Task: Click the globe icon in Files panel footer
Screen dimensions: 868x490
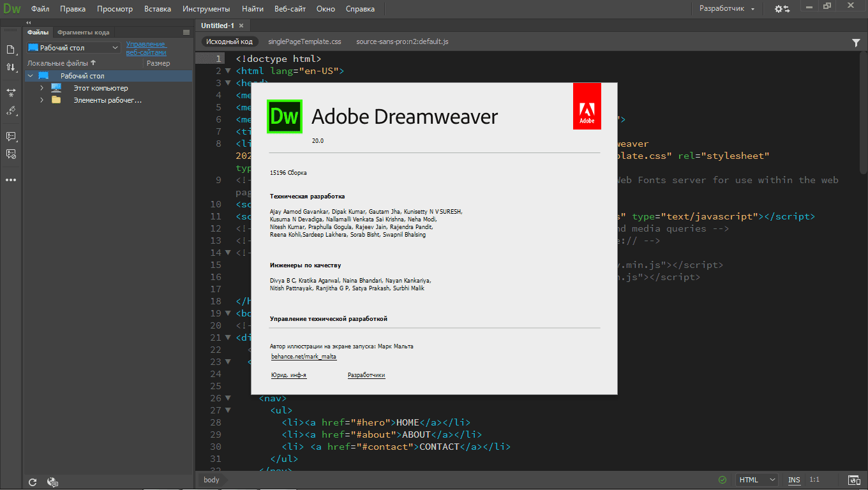Action: click(x=53, y=482)
